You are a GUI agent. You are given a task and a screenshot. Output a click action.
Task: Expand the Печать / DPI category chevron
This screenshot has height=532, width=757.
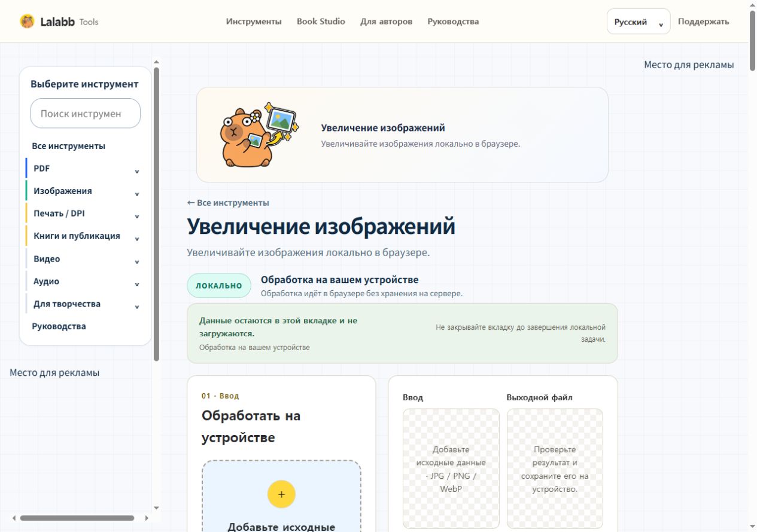pyautogui.click(x=136, y=216)
